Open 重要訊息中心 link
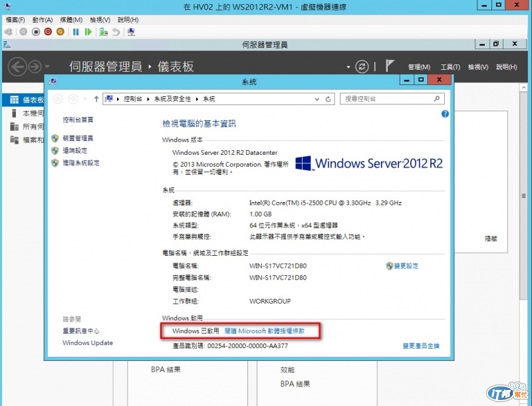Viewport: 532px width, 406px height. point(80,331)
